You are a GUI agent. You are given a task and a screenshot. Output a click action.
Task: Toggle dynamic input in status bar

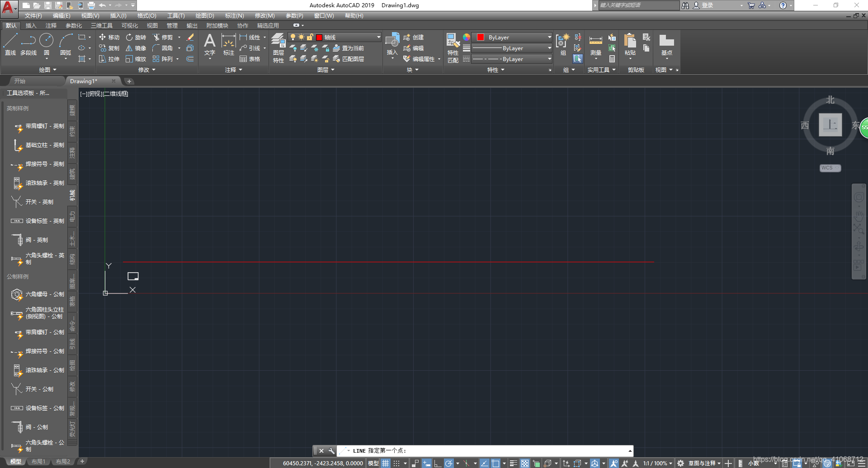(426, 463)
